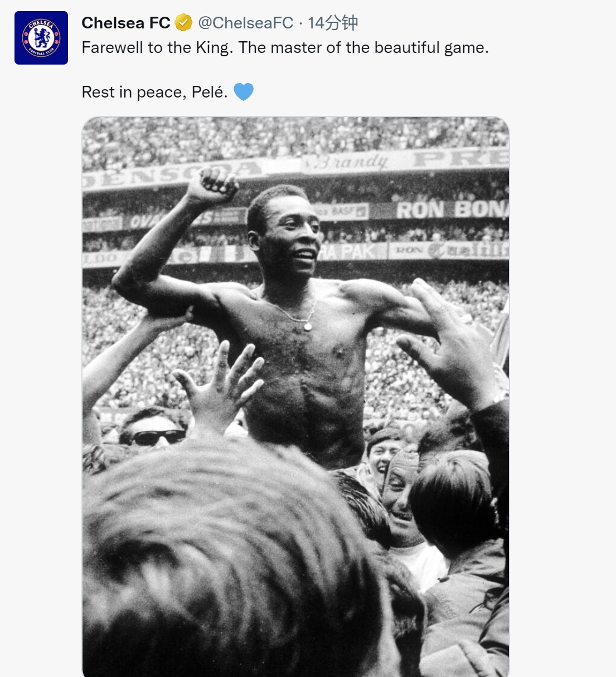Open the Chelsea FC display name link

[126, 23]
